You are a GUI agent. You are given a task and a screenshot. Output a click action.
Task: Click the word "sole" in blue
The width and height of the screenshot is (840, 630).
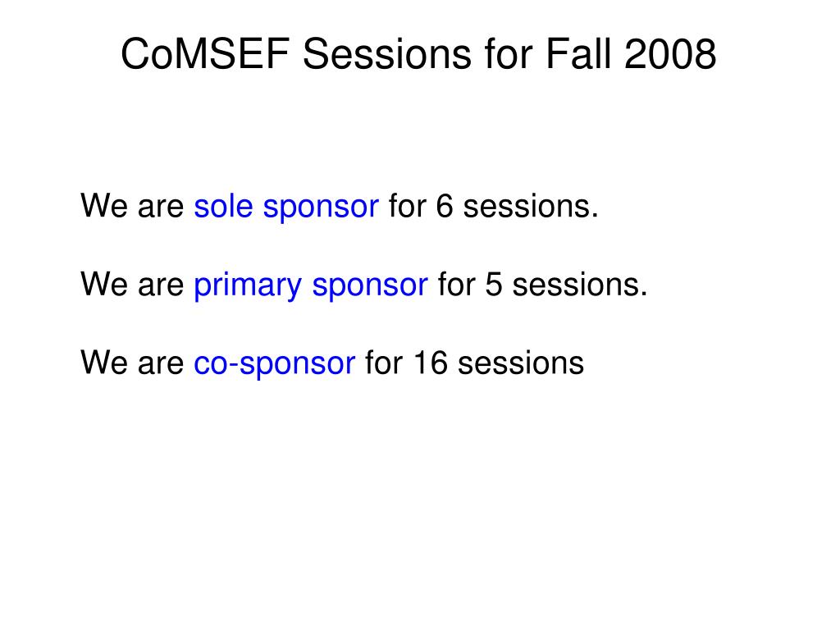[x=223, y=206]
